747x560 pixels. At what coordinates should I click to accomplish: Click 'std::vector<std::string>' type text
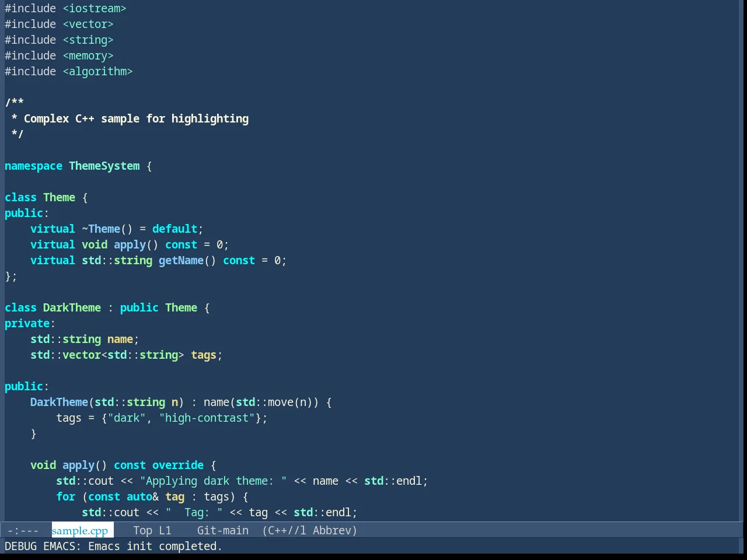tap(107, 355)
